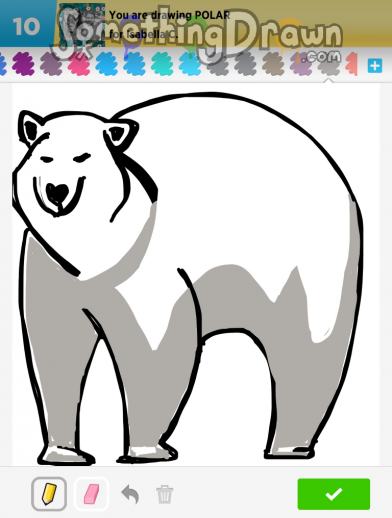Pick the taupe brown color swatch
Viewport: 392px width, 518px height.
coord(273,64)
